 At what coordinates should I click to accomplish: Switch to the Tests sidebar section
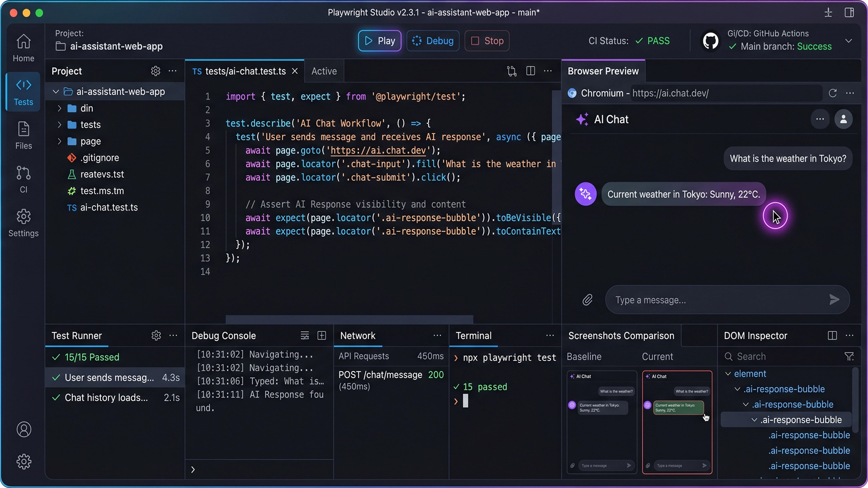(x=24, y=92)
